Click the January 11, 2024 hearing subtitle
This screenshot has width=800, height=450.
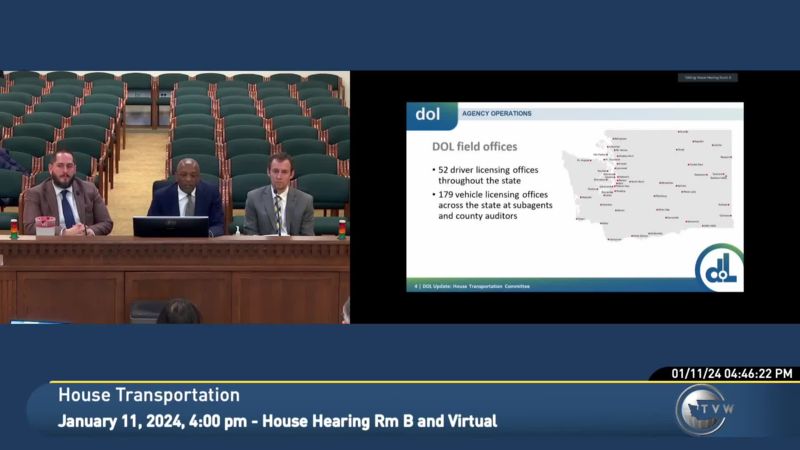coord(277,421)
